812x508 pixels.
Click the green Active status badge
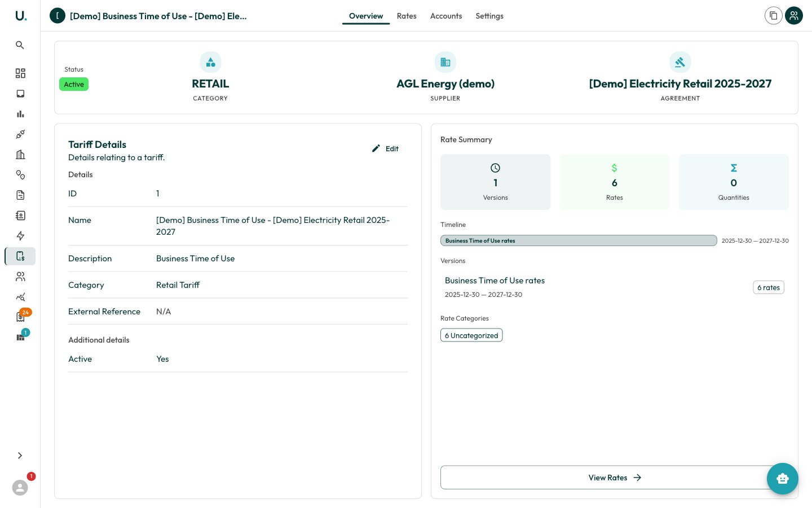tap(74, 84)
